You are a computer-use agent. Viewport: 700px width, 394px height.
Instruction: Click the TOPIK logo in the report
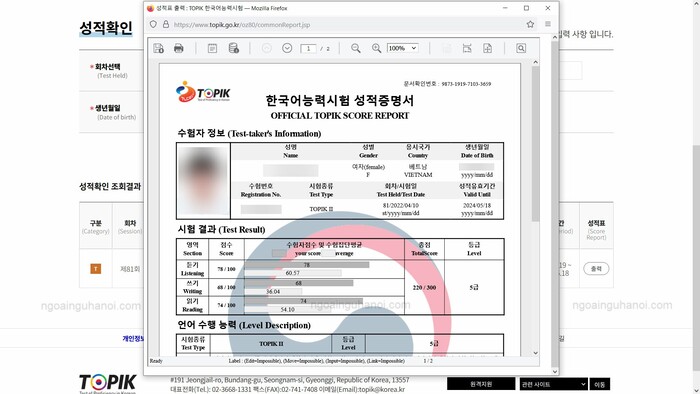[203, 91]
